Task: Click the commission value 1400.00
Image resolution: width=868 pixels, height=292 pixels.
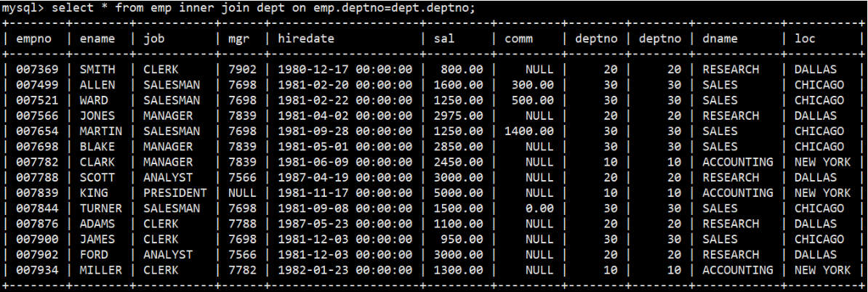Action: [x=529, y=131]
